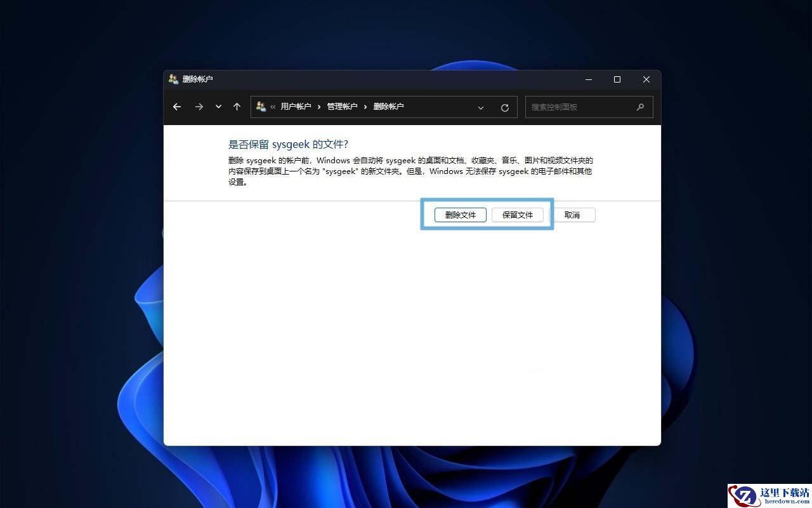Open the recent locations chevron dropdown
Image resolution: width=812 pixels, height=508 pixels.
[x=218, y=107]
